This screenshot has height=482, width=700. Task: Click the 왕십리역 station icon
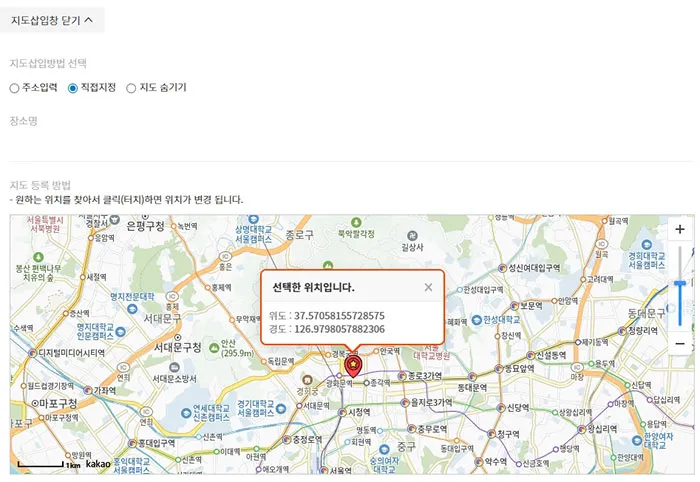pos(581,429)
